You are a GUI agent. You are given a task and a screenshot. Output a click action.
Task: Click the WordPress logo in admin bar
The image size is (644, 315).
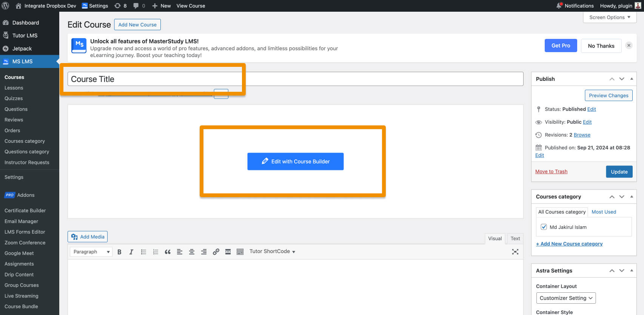[6, 6]
